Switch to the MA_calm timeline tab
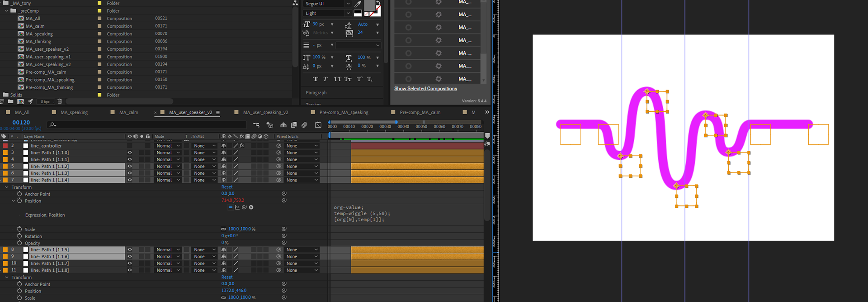Viewport: 868px width, 302px height. coord(128,112)
